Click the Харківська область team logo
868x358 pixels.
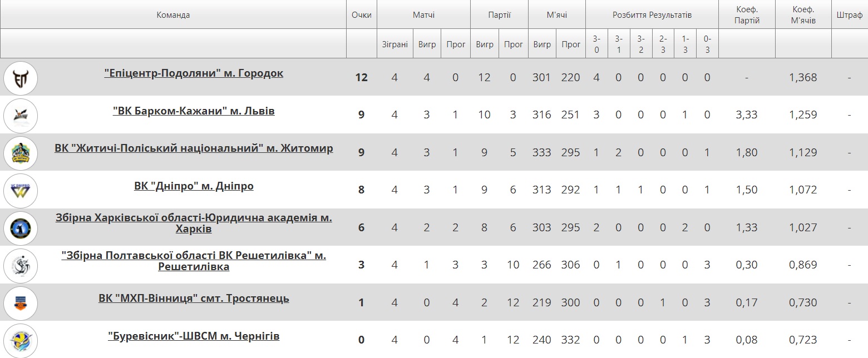point(21,228)
